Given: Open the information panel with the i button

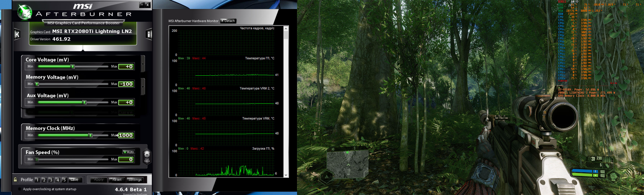Looking at the screenshot, I should pos(149,34).
